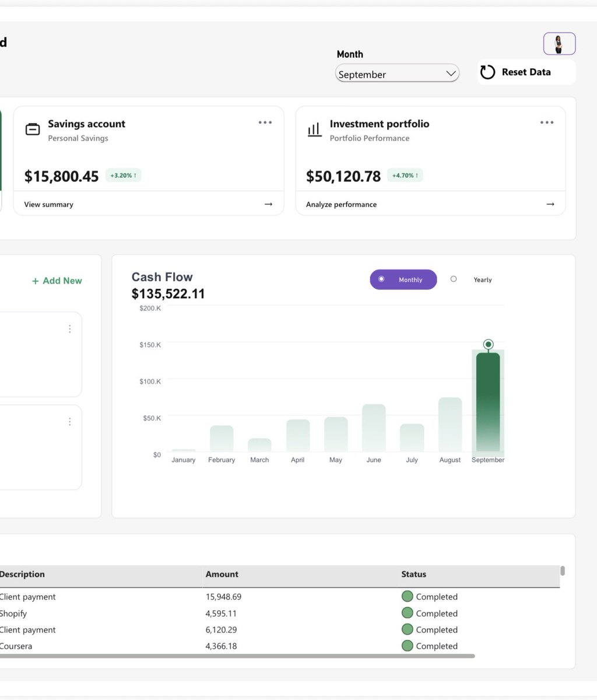Viewport: 597px width, 700px height.
Task: Open Investment portfolio card options menu
Action: point(547,123)
